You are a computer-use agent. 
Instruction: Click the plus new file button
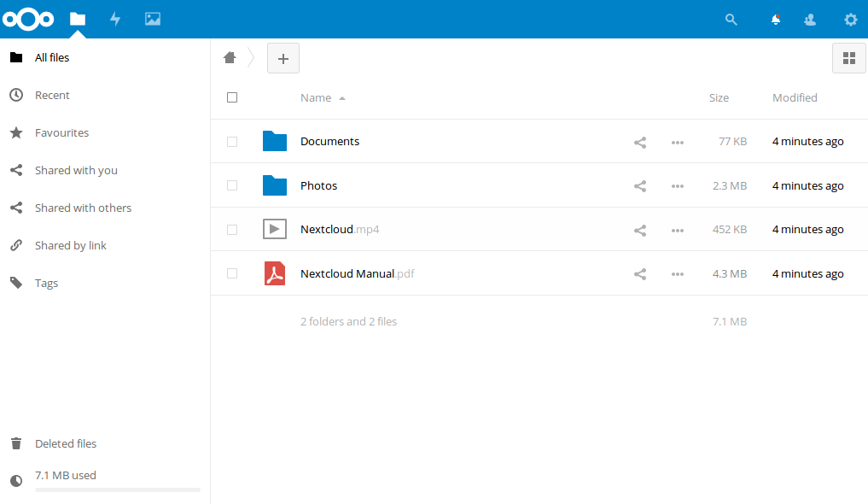pos(283,58)
